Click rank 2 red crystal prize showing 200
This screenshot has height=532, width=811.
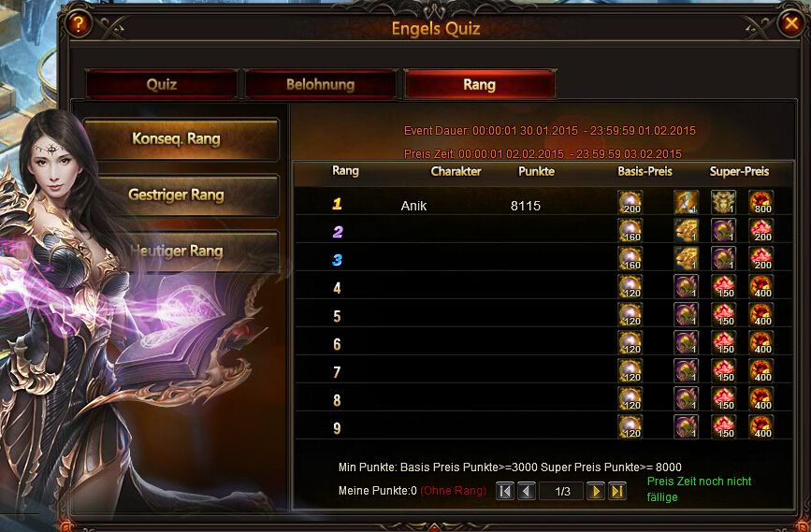click(760, 230)
